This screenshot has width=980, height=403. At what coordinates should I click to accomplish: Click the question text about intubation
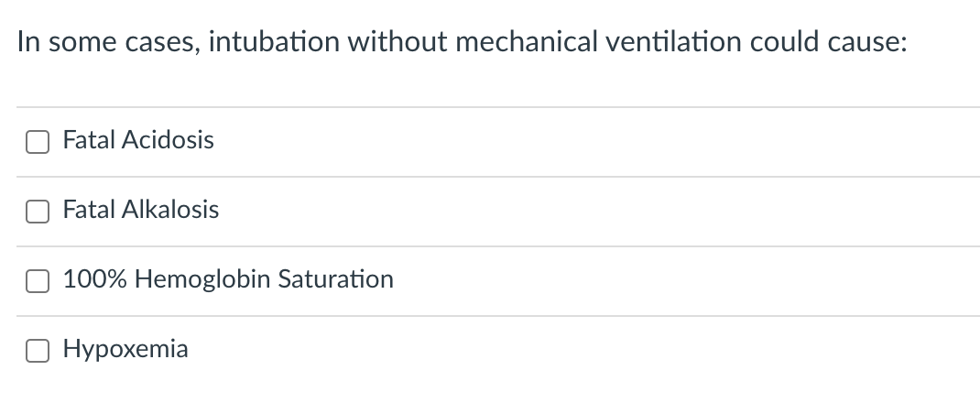pyautogui.click(x=463, y=43)
